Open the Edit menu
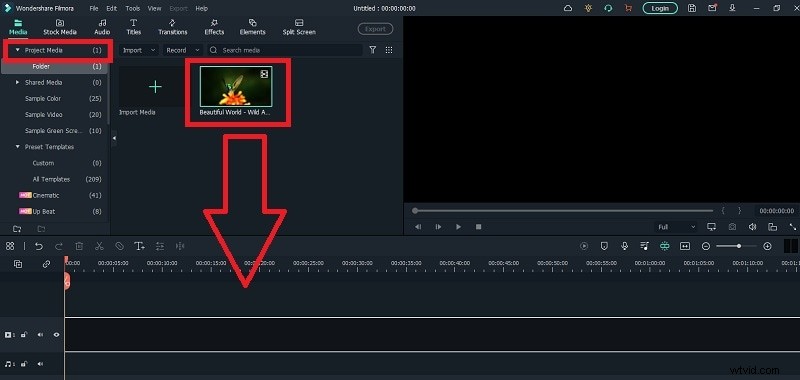 [x=111, y=9]
